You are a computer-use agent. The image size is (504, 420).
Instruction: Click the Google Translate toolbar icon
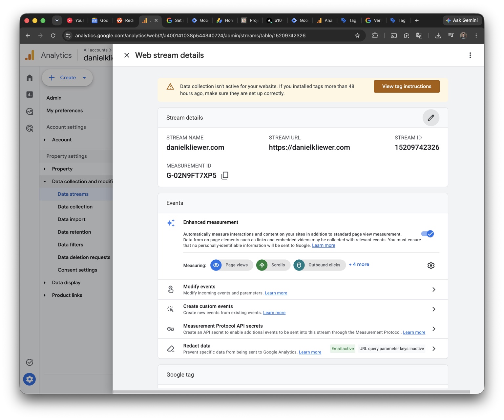pos(419,35)
